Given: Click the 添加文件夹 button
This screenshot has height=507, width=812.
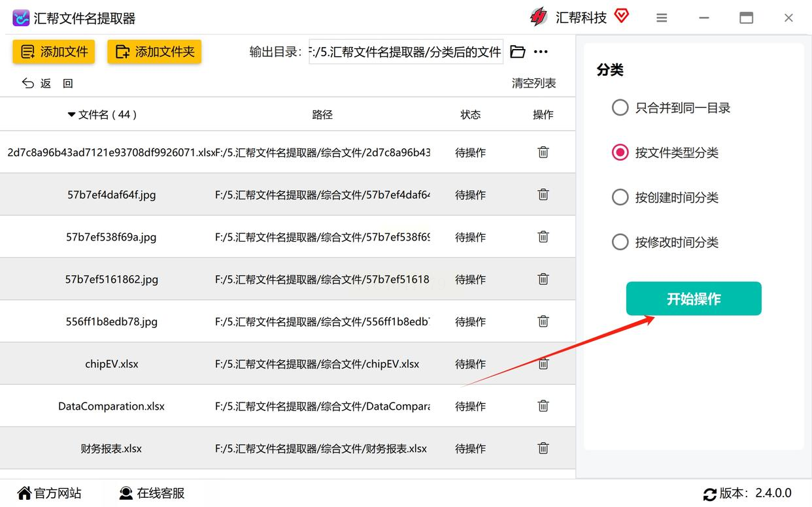Looking at the screenshot, I should tap(154, 52).
